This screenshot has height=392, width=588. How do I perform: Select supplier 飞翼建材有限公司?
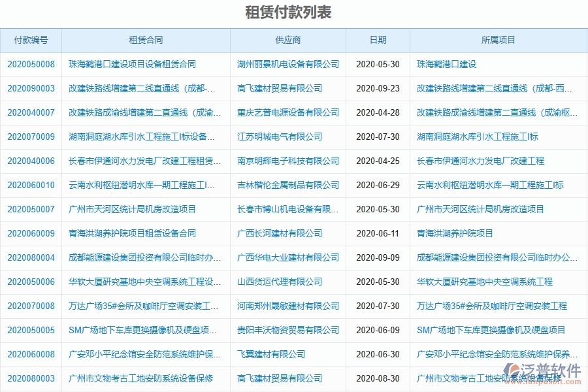click(x=270, y=354)
